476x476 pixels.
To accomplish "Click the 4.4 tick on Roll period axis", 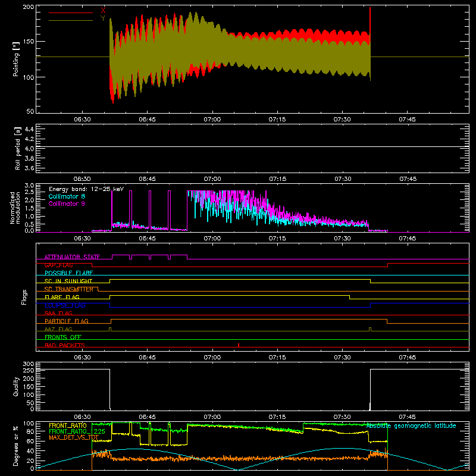I will coord(29,129).
